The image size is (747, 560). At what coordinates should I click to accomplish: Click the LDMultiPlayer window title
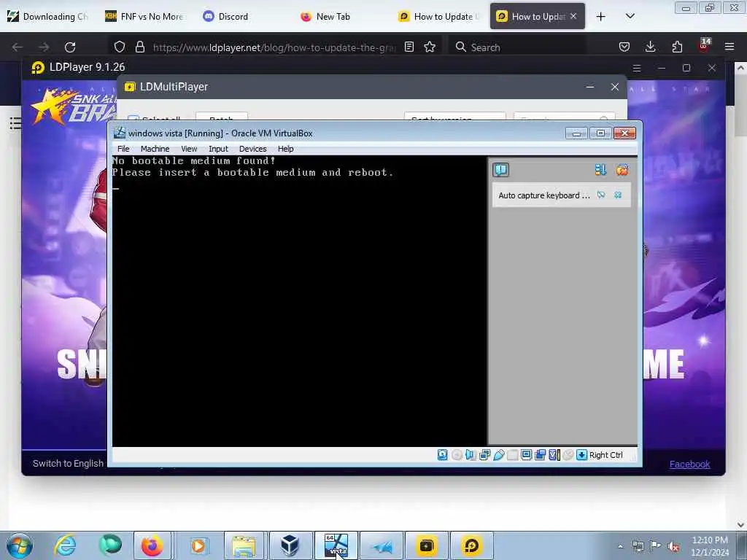[174, 87]
